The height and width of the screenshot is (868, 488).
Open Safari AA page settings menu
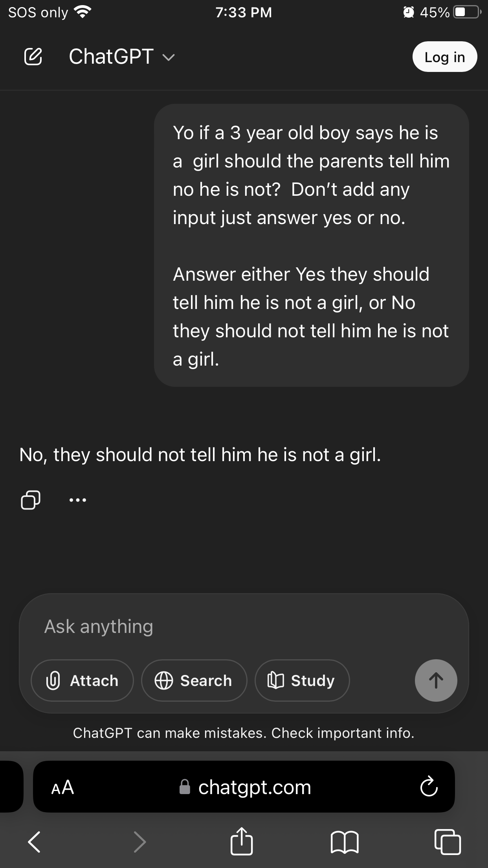[63, 787]
